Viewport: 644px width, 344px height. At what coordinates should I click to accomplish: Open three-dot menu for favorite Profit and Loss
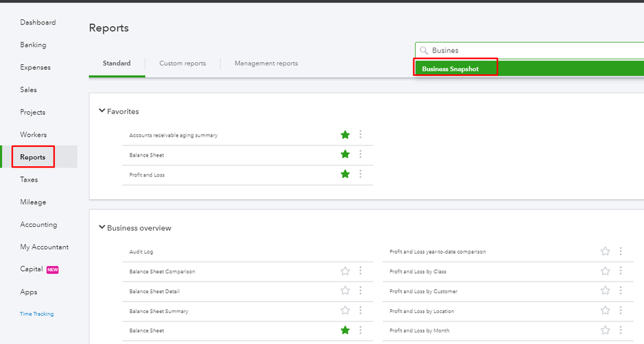pyautogui.click(x=360, y=174)
